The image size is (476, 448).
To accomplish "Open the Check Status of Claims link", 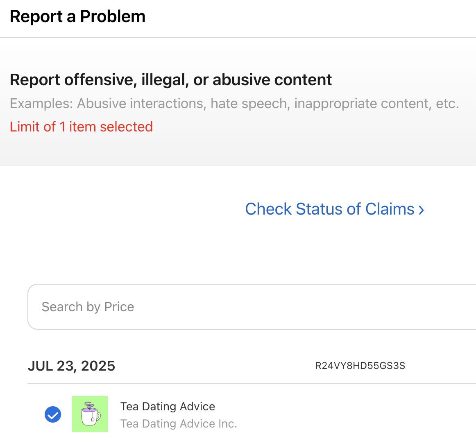I will 334,209.
